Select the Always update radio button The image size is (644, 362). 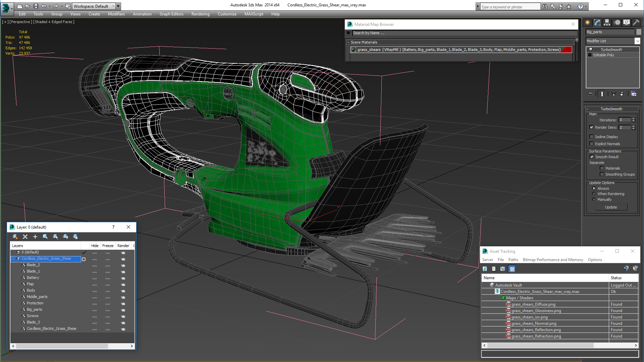(x=594, y=188)
